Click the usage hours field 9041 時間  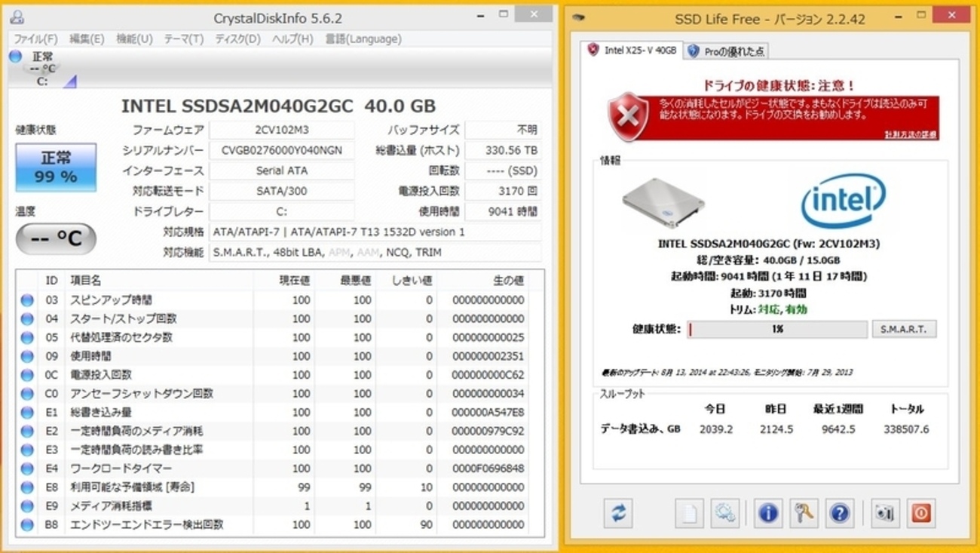[503, 211]
